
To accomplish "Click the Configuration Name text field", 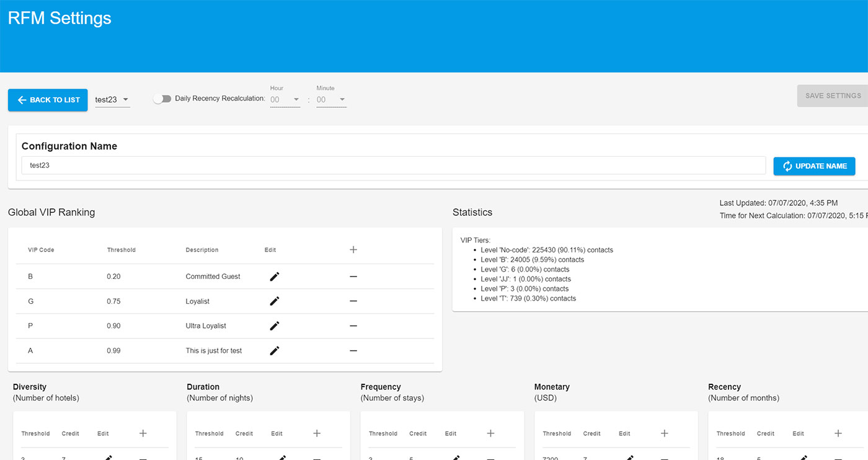I will tap(394, 166).
